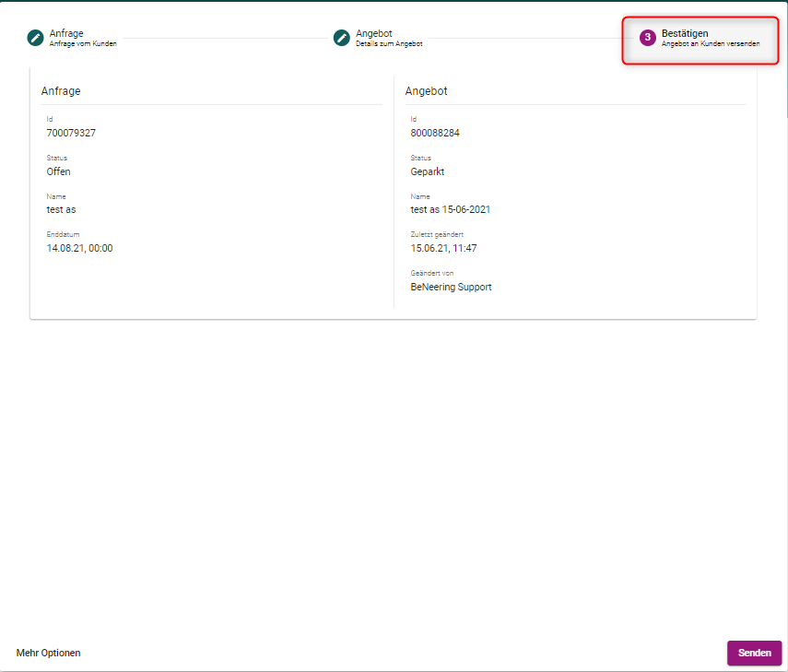This screenshot has height=672, width=788.
Task: Click the Angebot section heading in the card
Action: 426,91
